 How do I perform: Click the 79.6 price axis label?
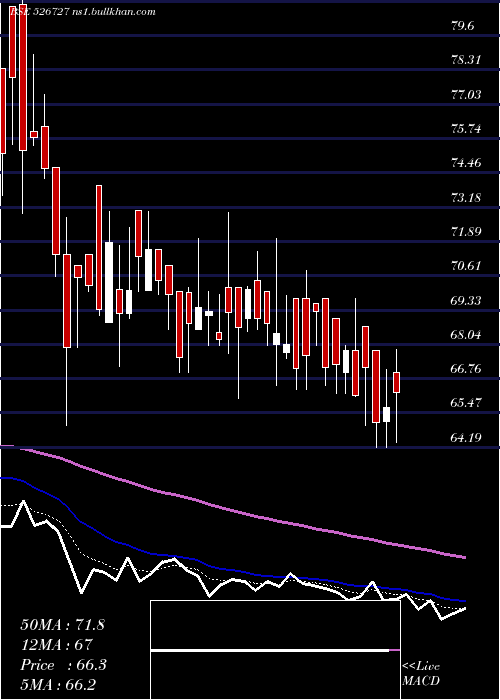point(462,26)
